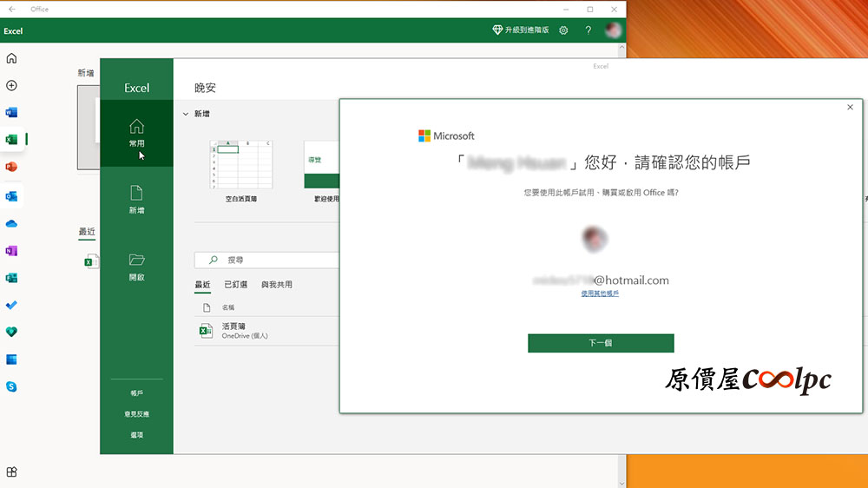Click the recent Excel file icon in Office window
Viewport: 868px width, 488px height.
click(91, 261)
